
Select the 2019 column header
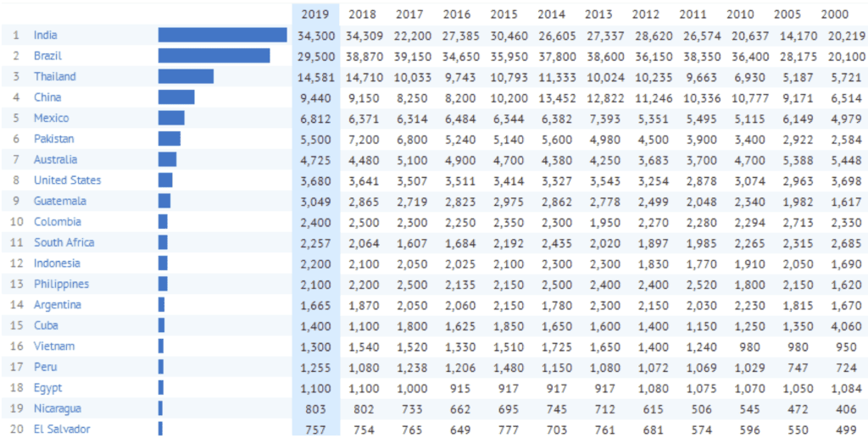315,14
